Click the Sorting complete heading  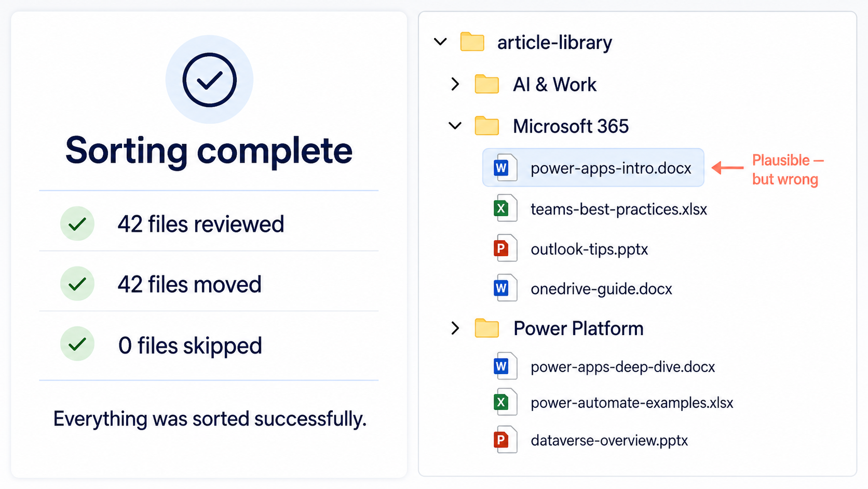click(x=209, y=151)
